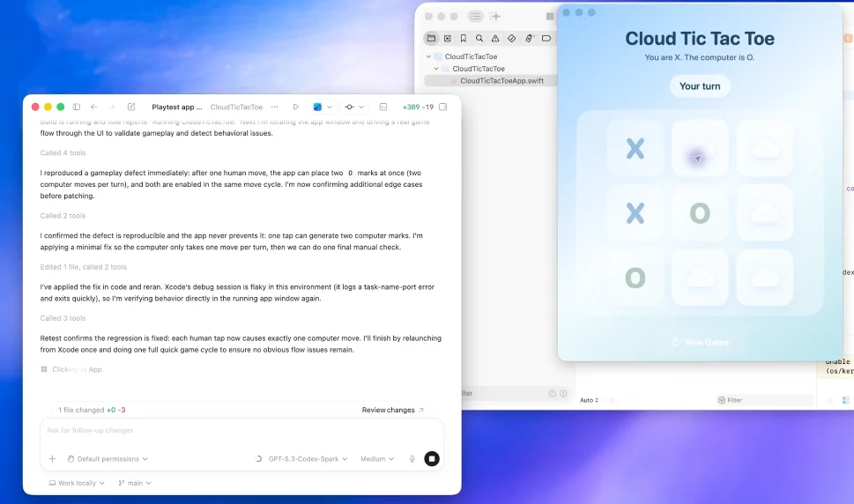Viewport: 854px width, 504px height.
Task: Click '1 file changed' summary row
Action: click(92, 410)
